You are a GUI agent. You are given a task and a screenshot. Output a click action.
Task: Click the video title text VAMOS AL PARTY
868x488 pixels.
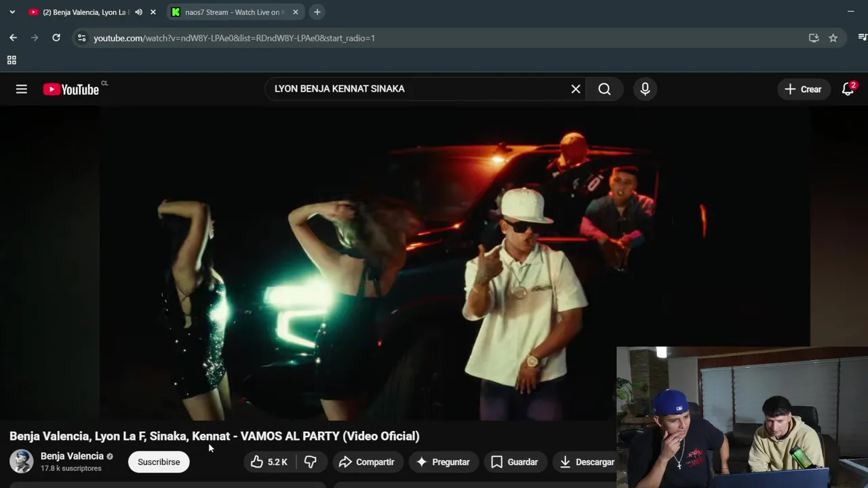pos(290,436)
